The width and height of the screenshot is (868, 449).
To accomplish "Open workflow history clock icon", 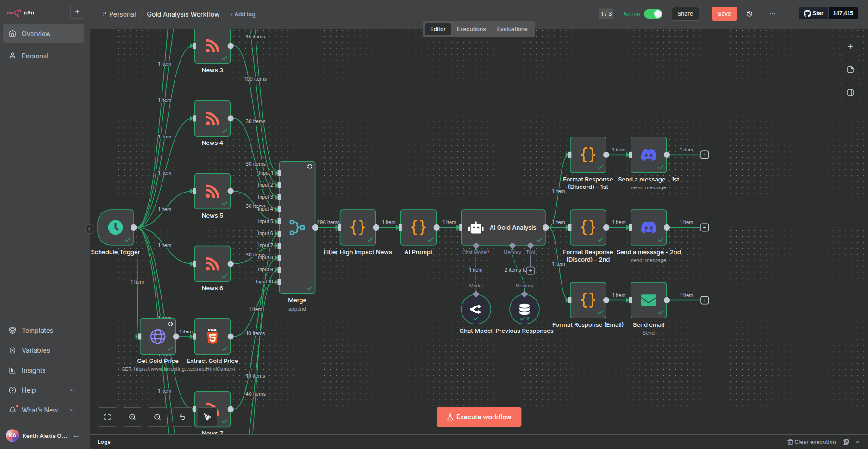I will (x=749, y=14).
